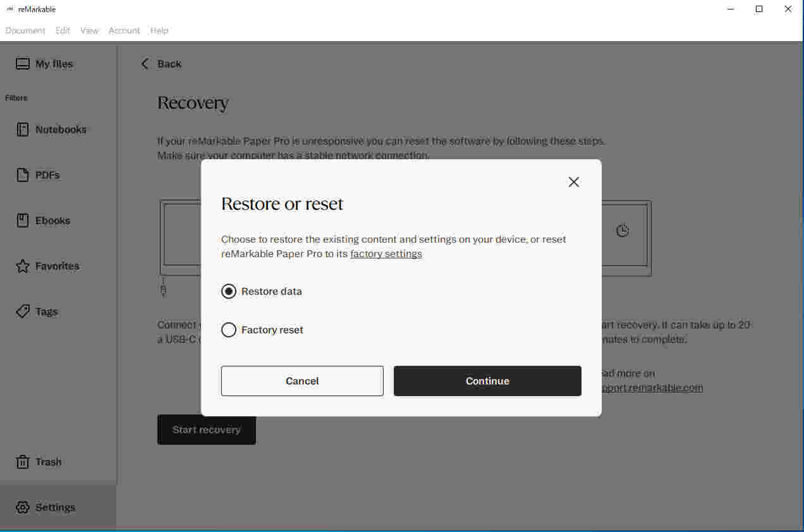804x532 pixels.
Task: Select the Restore data radio option
Action: tap(229, 291)
